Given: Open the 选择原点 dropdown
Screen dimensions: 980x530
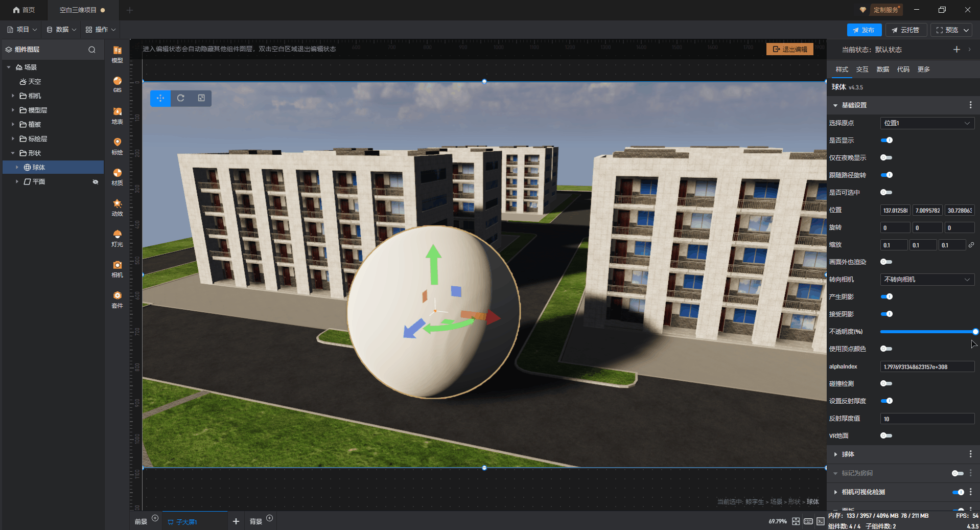Looking at the screenshot, I should [927, 123].
